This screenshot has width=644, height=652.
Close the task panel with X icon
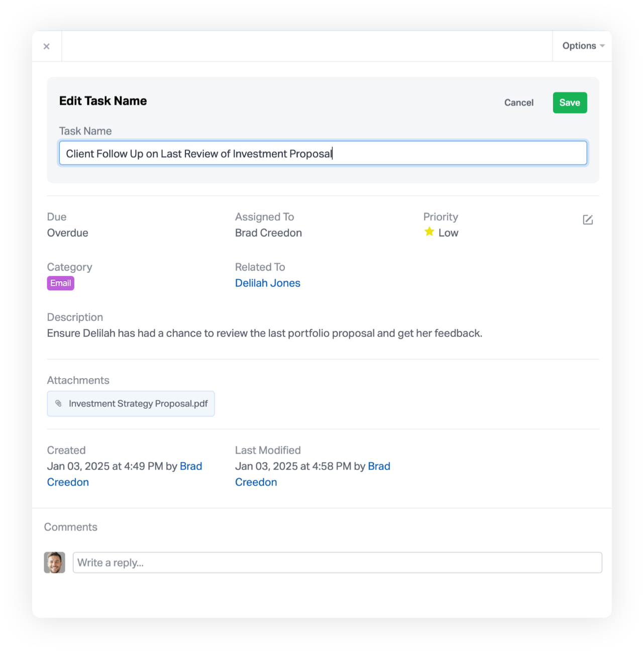coord(47,46)
